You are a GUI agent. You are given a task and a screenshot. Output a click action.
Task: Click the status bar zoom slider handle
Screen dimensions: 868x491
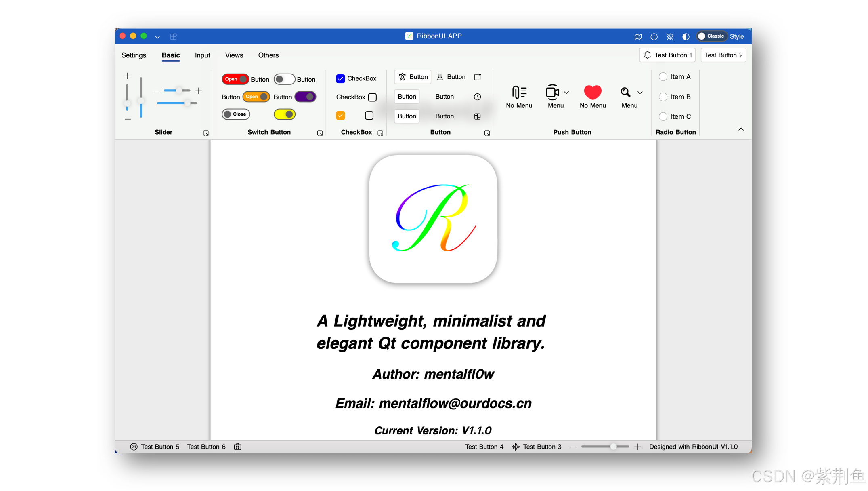coord(613,447)
